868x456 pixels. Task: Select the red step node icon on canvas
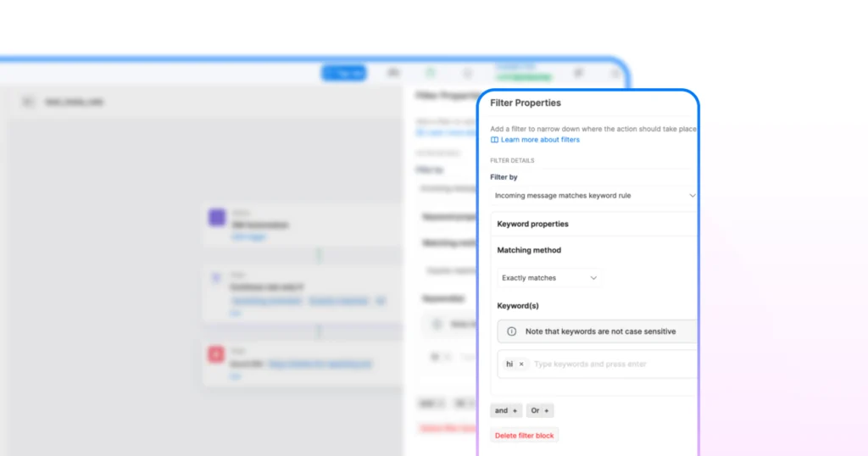coord(216,354)
